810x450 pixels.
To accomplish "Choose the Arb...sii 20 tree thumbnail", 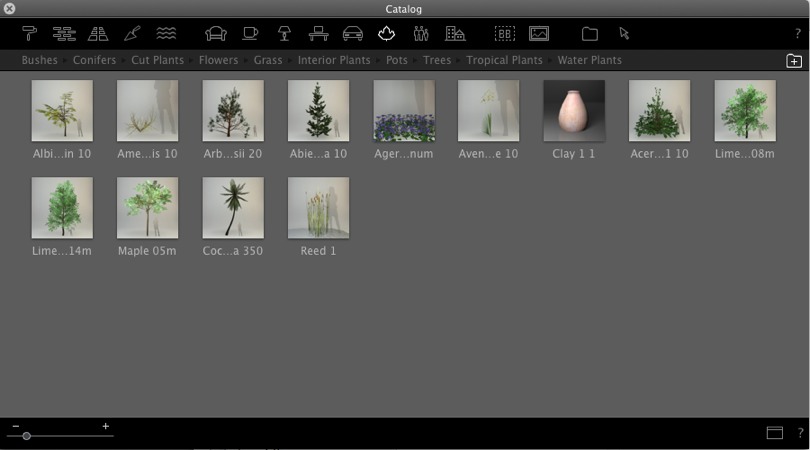I will coord(233,111).
